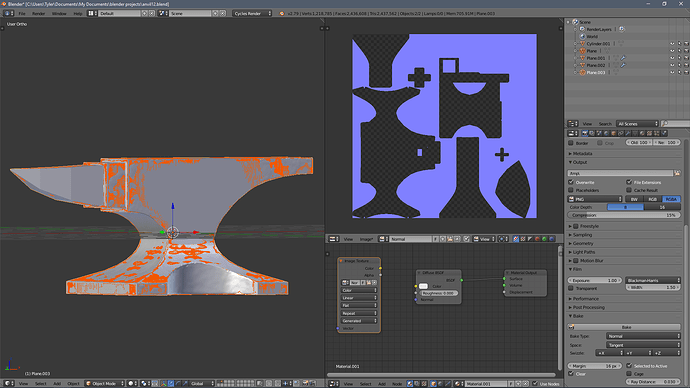Enable the Transparent film checkbox
The image size is (690, 388).
[571, 288]
